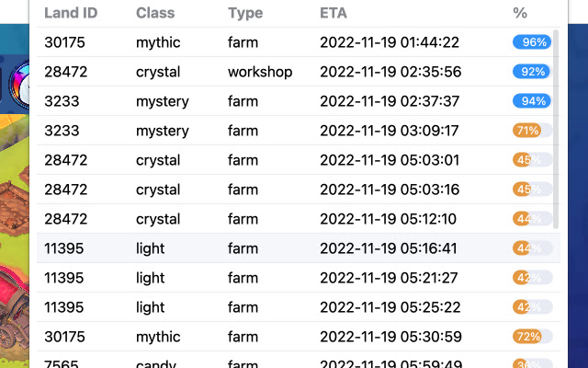This screenshot has height=368, width=588.
Task: Select the mystery row with ETA 03:09:17
Action: click(x=299, y=131)
